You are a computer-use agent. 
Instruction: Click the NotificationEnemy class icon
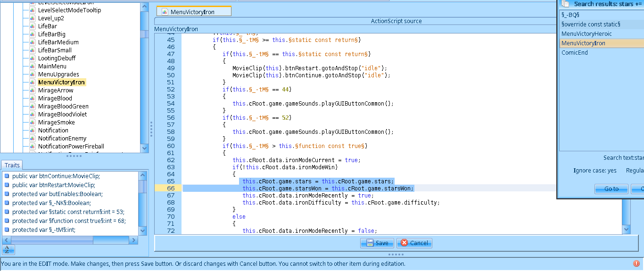[x=32, y=139]
